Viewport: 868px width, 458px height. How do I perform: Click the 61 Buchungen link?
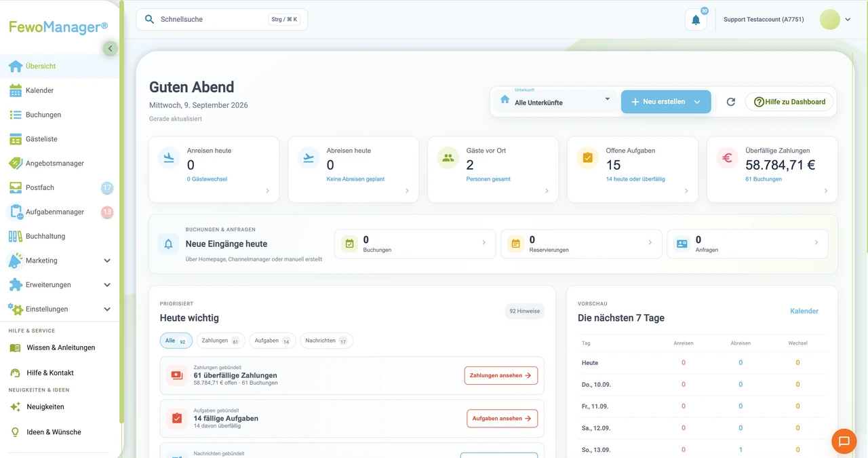point(764,179)
